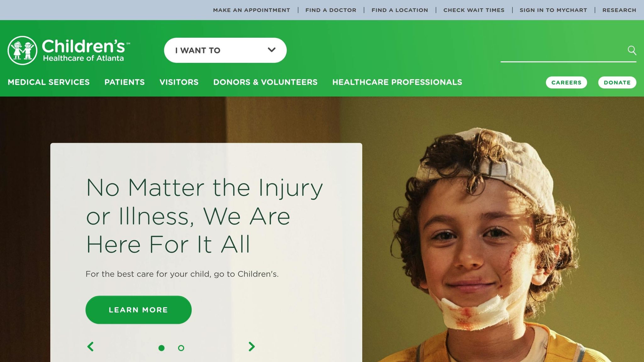
Task: Expand Donors & Volunteers navigation item
Action: point(265,82)
